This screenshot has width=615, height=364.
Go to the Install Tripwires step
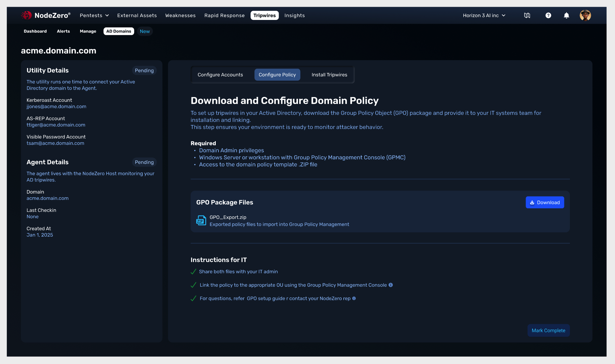pyautogui.click(x=329, y=75)
